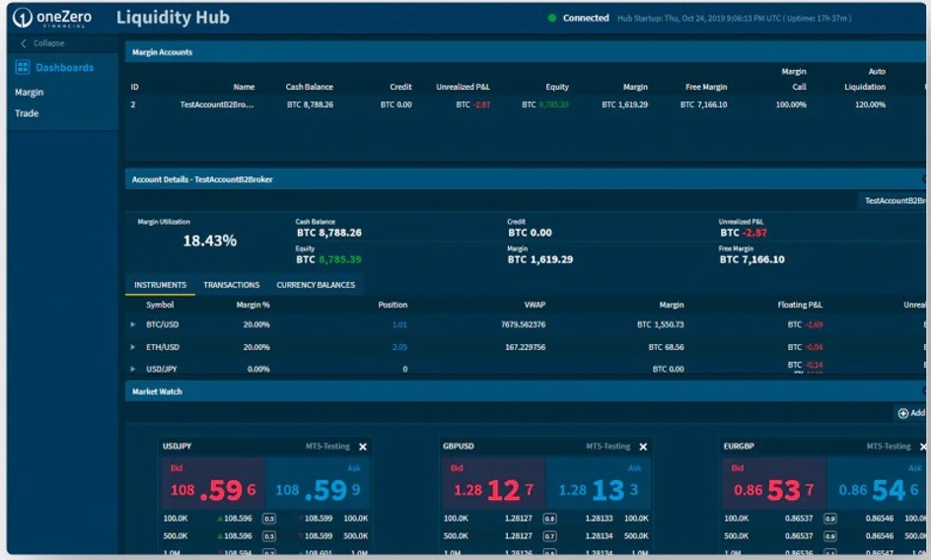Click the Position column header
Image resolution: width=931 pixels, height=560 pixels.
(393, 305)
